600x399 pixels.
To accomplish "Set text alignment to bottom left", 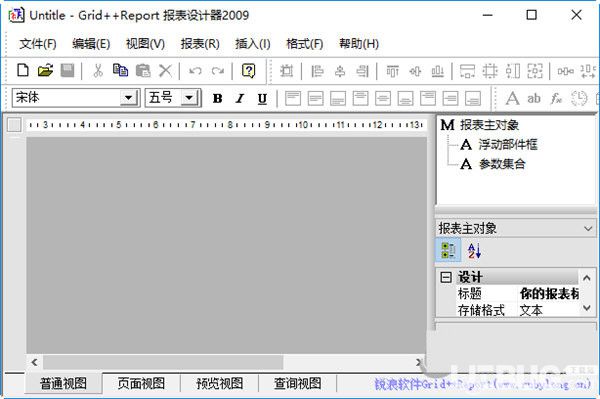I will 338,98.
